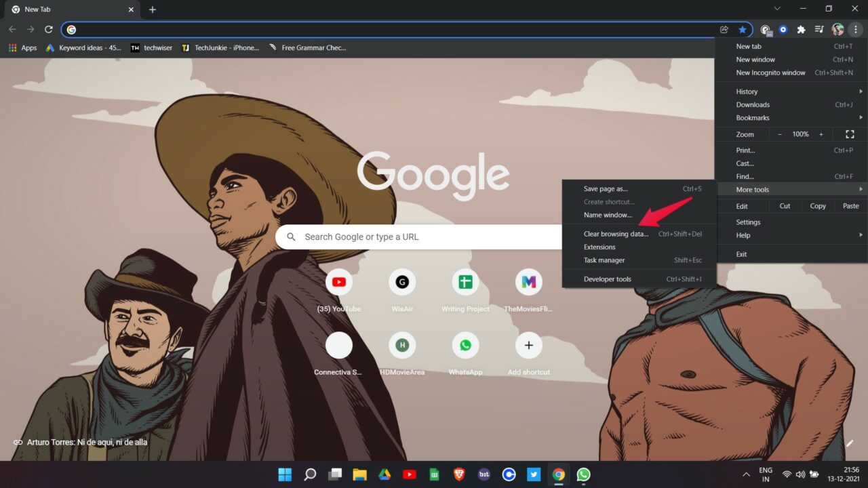Increase zoom with the plus button
The width and height of the screenshot is (868, 488).
pyautogui.click(x=821, y=134)
